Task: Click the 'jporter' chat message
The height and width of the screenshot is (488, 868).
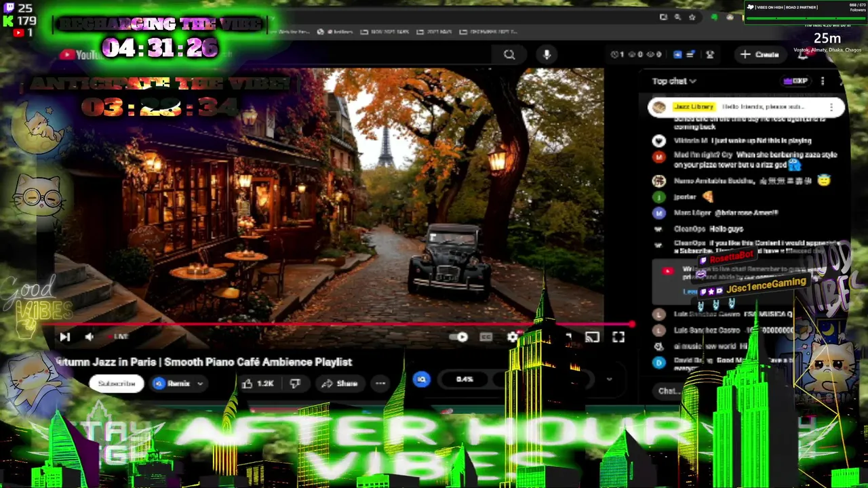Action: [693, 197]
